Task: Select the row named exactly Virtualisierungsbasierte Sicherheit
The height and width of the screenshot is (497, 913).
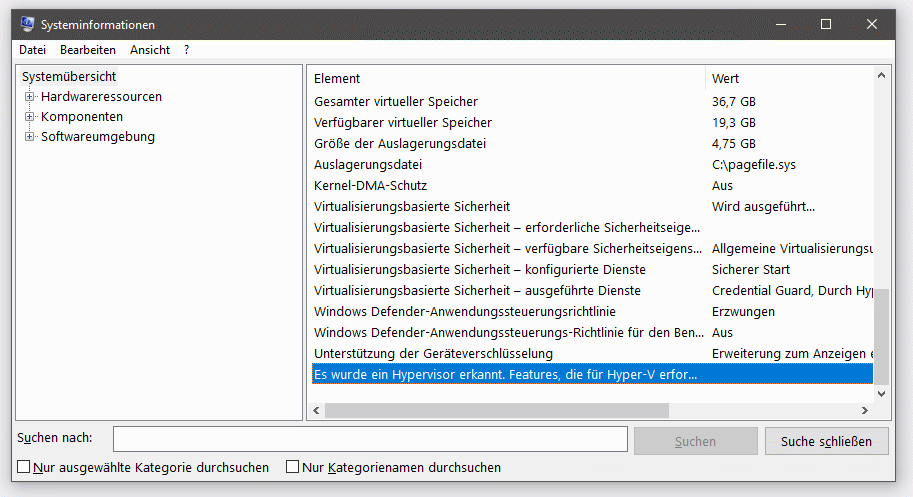Action: (592, 207)
